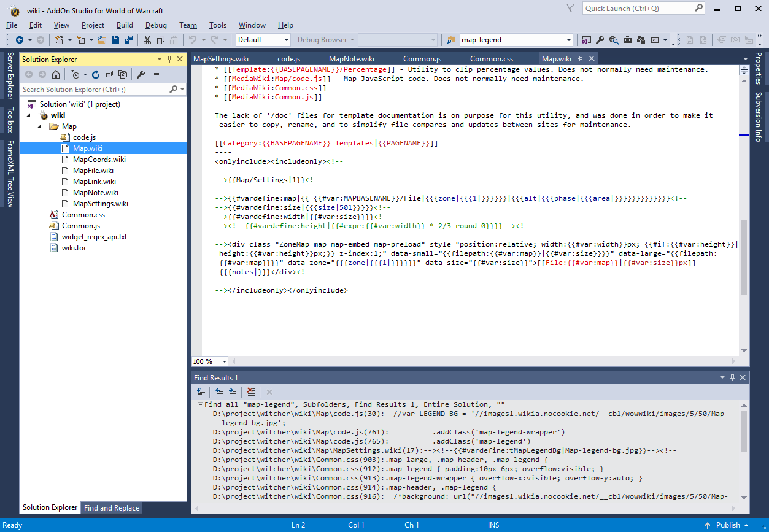This screenshot has width=769, height=532.
Task: Clear all Find Results with red-X icon
Action: (x=251, y=392)
